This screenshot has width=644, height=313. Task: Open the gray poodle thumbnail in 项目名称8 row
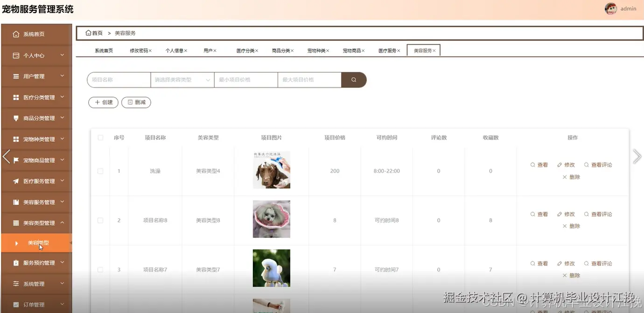click(272, 219)
